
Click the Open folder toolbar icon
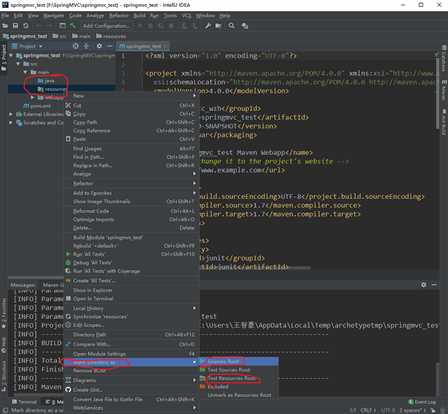[5, 26]
